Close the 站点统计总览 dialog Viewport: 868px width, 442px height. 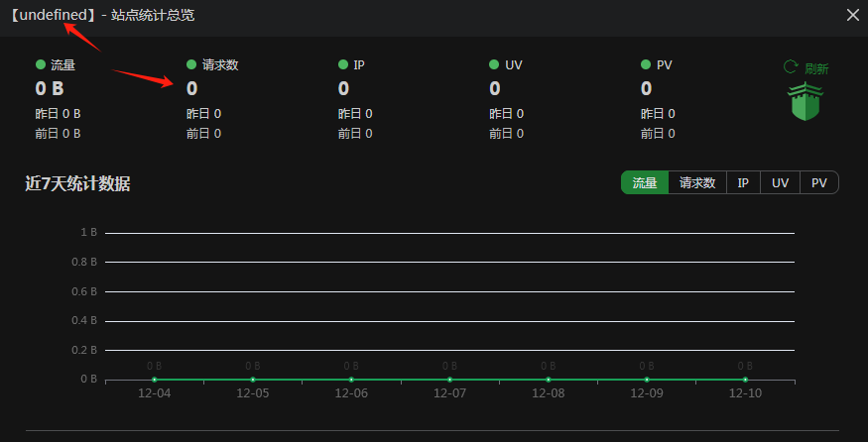click(852, 15)
